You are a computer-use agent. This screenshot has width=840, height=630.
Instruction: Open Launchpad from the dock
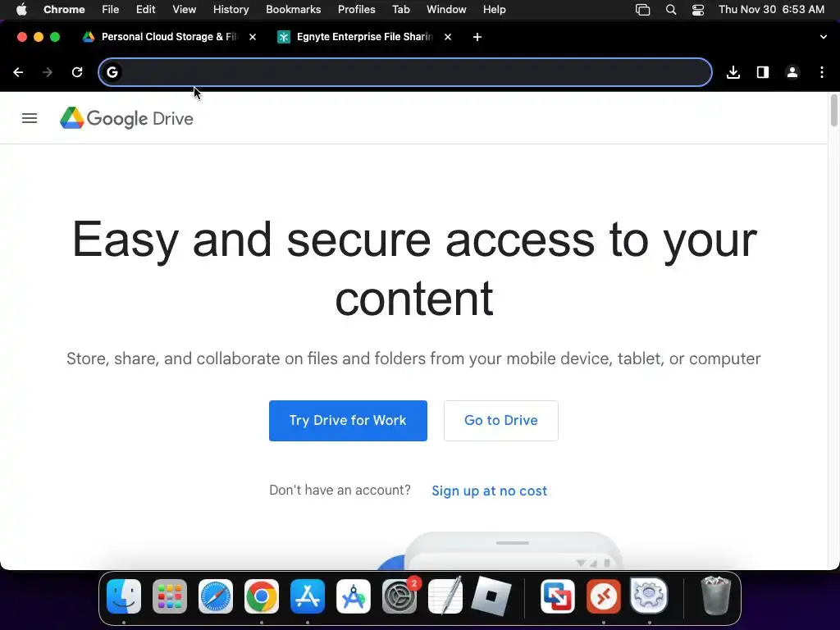170,596
